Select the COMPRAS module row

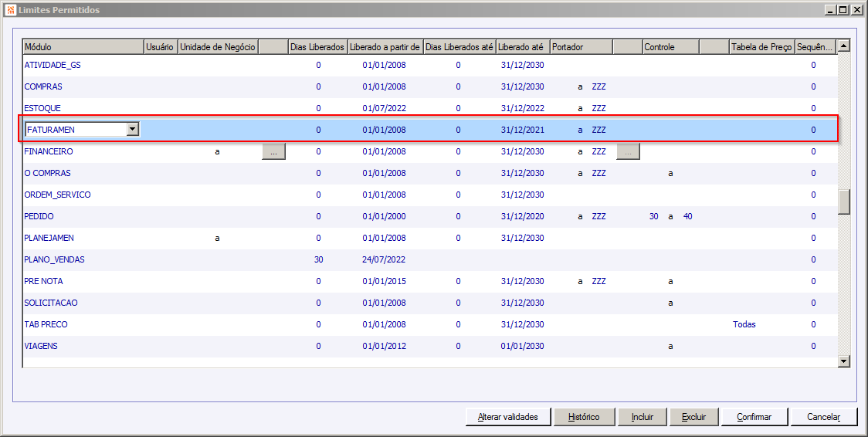click(429, 86)
